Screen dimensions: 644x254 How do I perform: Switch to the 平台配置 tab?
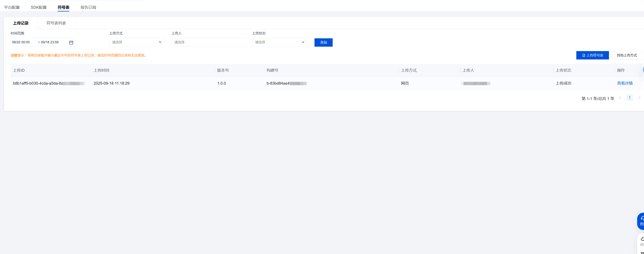click(12, 7)
